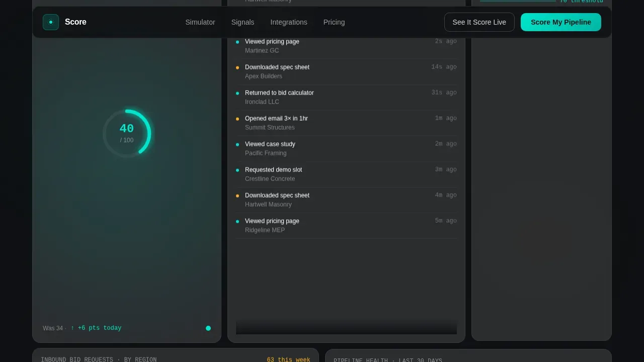644x362 pixels.
Task: Click the Score My Pipeline button
Action: [561, 22]
